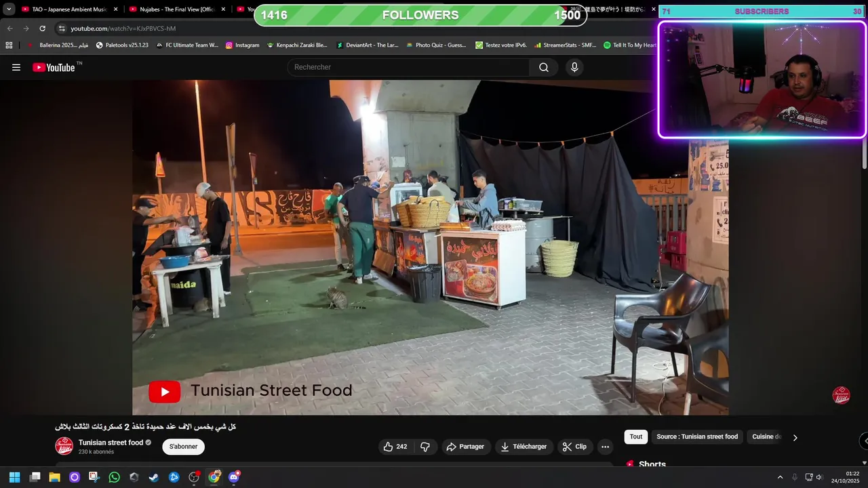Open the Photo Quiz bookmark
This screenshot has height=488, width=868.
pyautogui.click(x=436, y=45)
